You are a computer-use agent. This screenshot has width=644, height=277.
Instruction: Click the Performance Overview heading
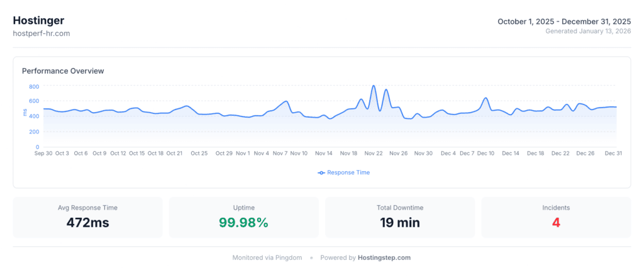click(63, 71)
